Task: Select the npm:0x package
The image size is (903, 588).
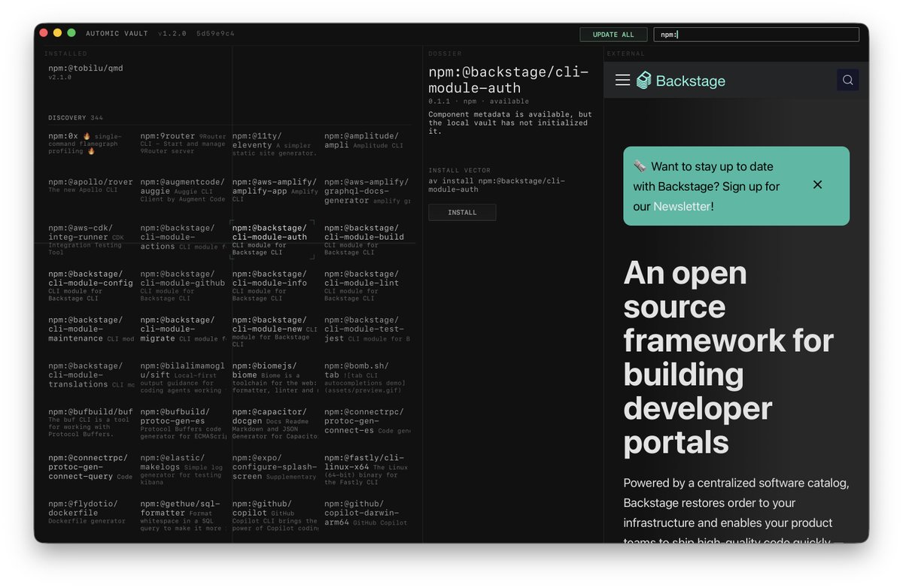Action: pos(90,143)
